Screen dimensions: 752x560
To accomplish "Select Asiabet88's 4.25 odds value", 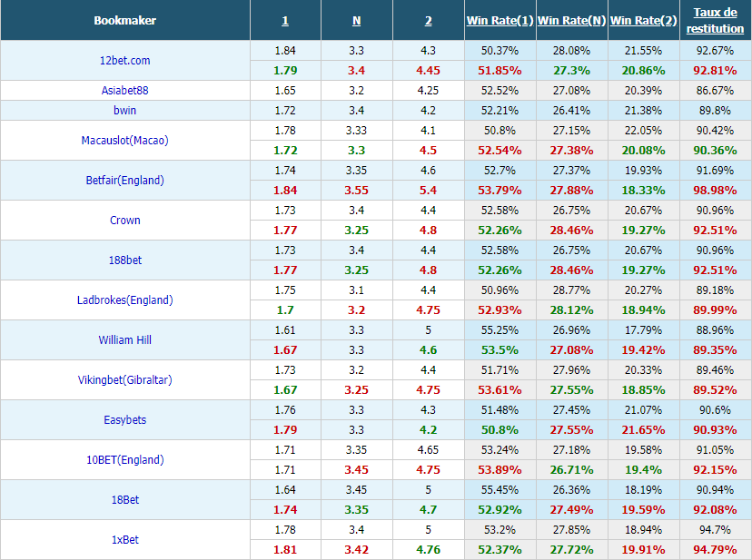I will point(429,90).
